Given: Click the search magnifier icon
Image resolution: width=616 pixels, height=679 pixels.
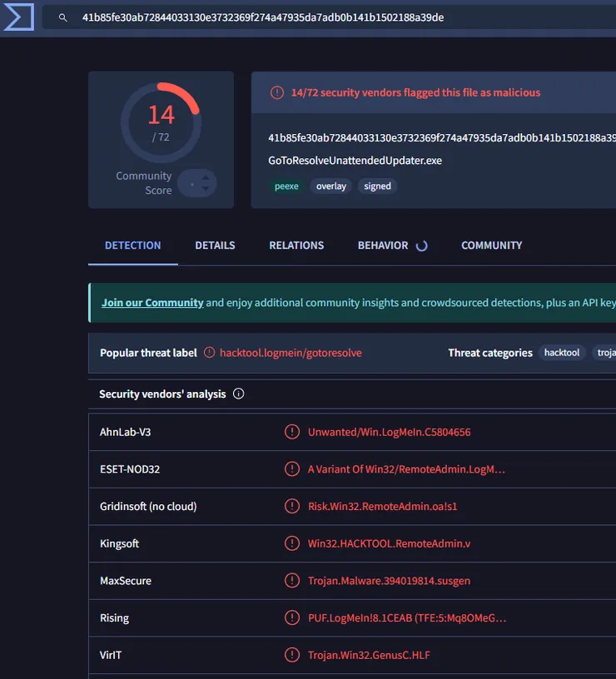Looking at the screenshot, I should (62, 17).
